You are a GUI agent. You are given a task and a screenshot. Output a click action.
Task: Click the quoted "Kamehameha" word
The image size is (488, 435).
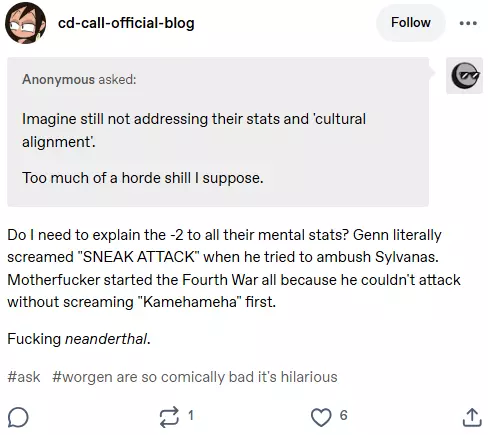(189, 302)
